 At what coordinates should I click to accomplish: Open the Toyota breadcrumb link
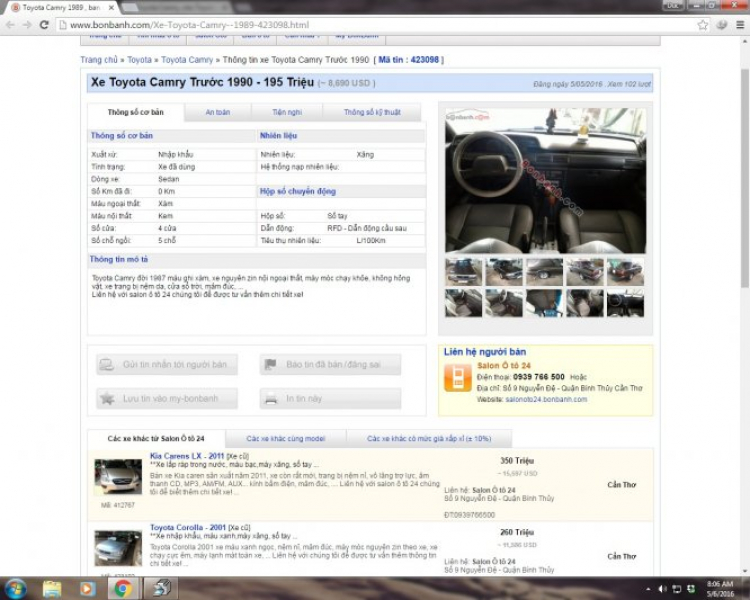pyautogui.click(x=139, y=60)
